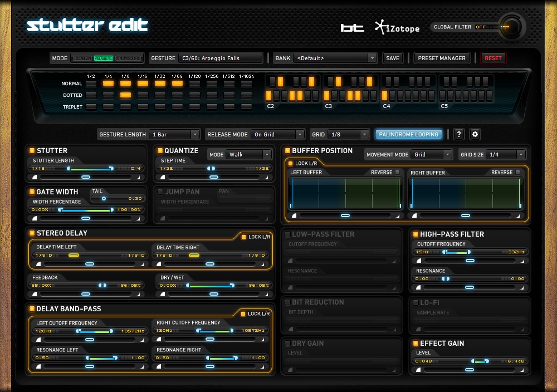Click the red Reset button
The width and height of the screenshot is (557, 392).
[493, 58]
